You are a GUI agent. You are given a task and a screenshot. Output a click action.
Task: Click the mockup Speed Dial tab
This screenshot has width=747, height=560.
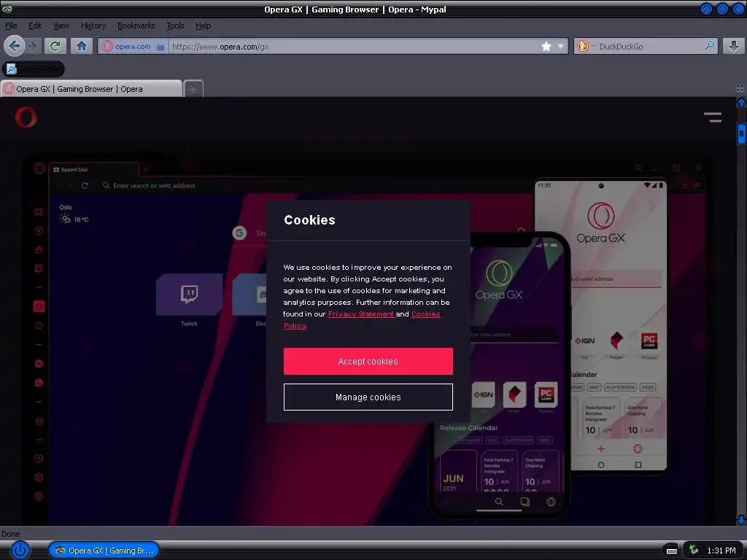click(x=94, y=169)
